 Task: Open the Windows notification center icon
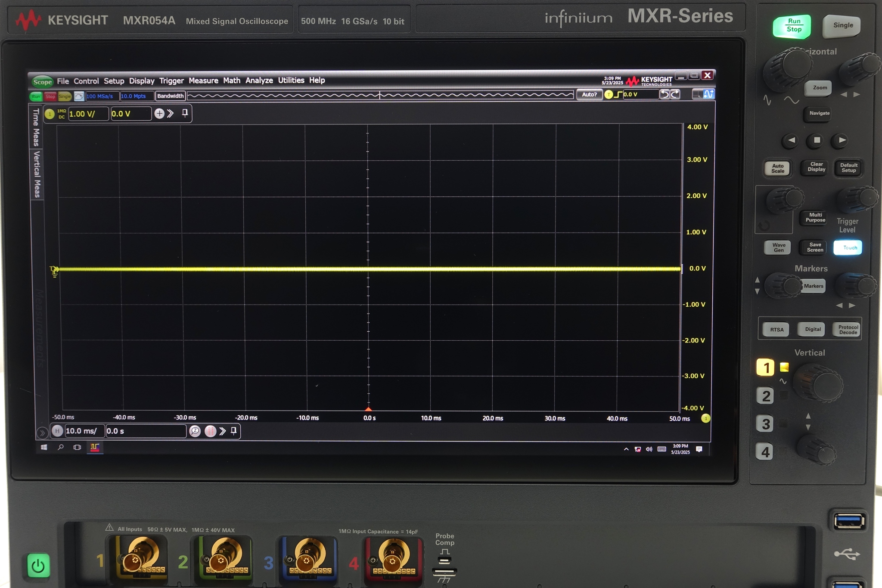(699, 449)
